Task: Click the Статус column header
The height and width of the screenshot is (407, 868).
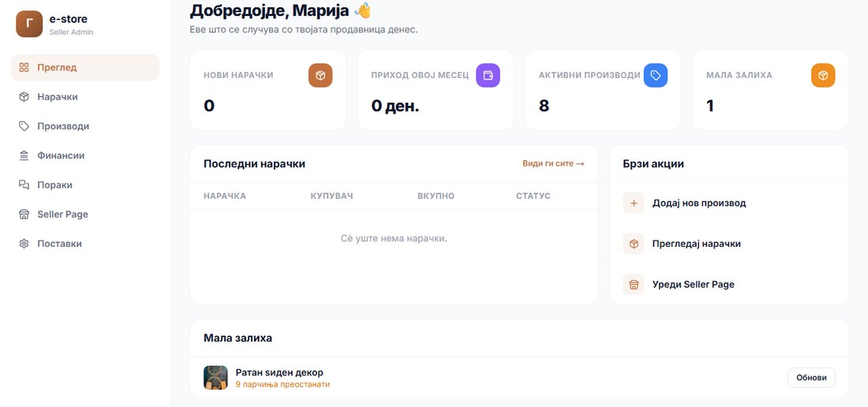Action: point(533,196)
